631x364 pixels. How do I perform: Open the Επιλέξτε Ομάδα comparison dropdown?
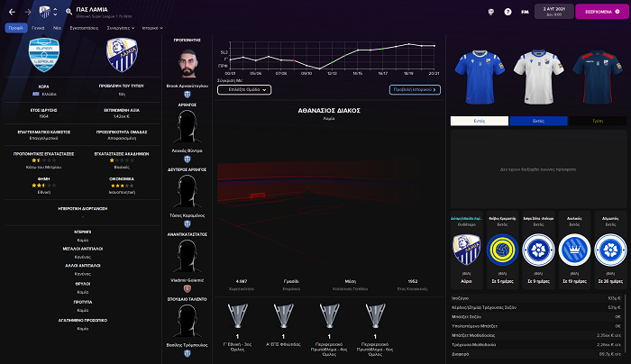pos(244,90)
